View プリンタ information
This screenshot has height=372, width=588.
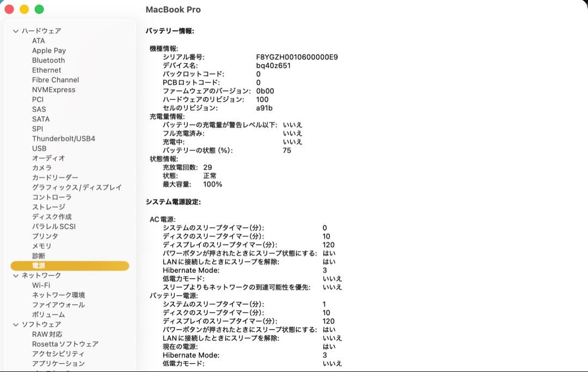(x=45, y=236)
